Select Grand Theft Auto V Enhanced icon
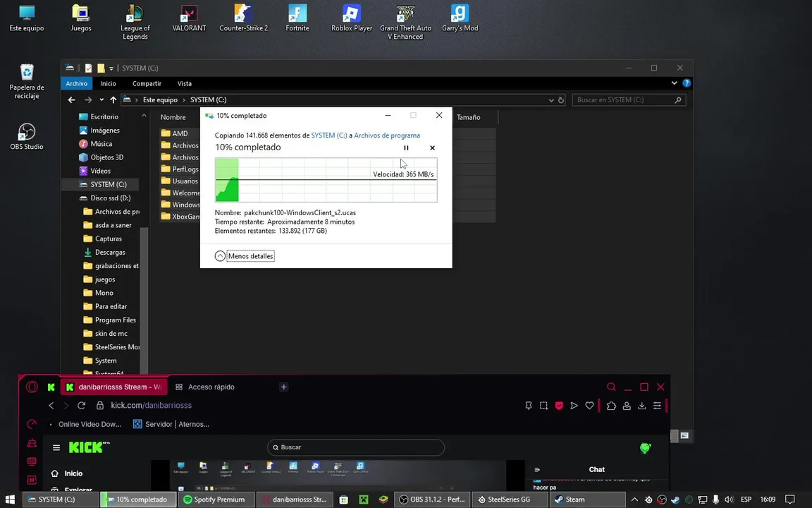This screenshot has width=812, height=508. [405, 22]
